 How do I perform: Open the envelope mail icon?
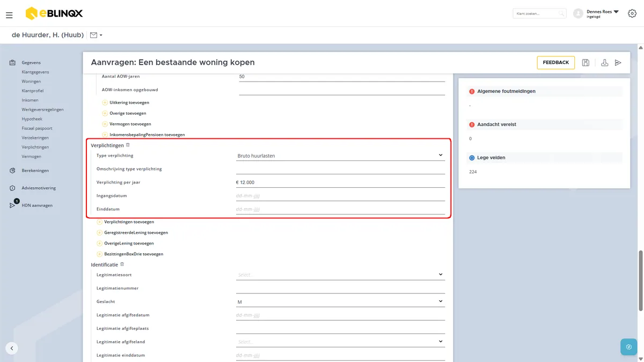pos(94,35)
